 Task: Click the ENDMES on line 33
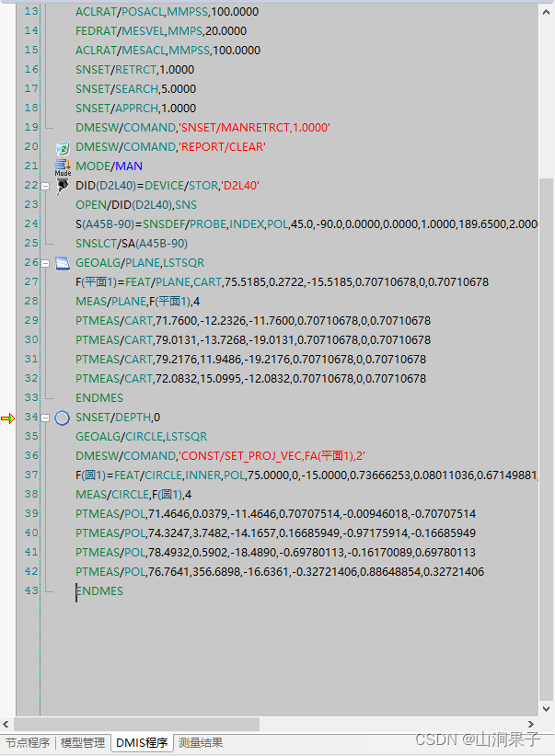[x=99, y=397]
